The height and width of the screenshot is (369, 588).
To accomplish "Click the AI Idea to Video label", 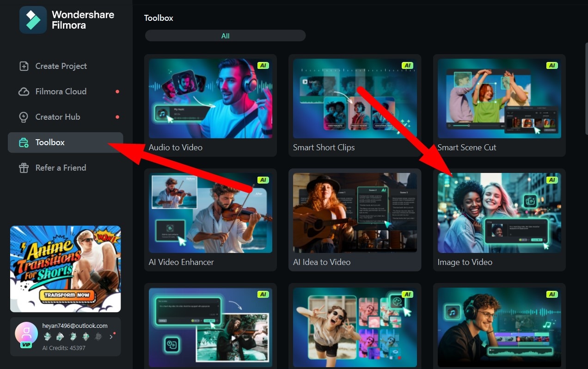I will point(322,262).
